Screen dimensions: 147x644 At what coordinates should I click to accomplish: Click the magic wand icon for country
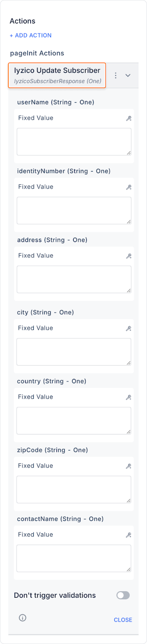pos(129,397)
